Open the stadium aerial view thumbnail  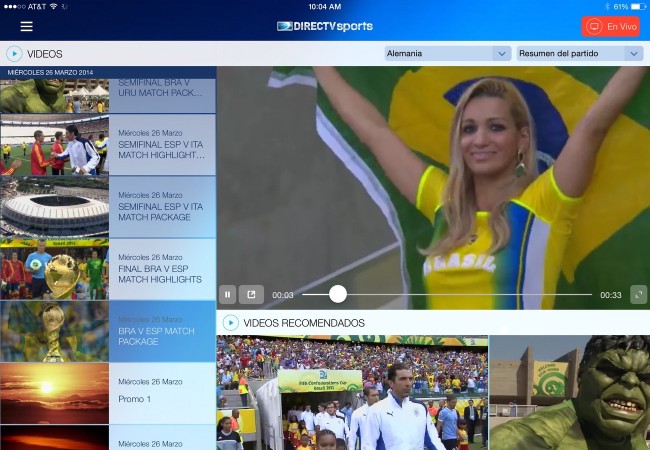pyautogui.click(x=54, y=207)
